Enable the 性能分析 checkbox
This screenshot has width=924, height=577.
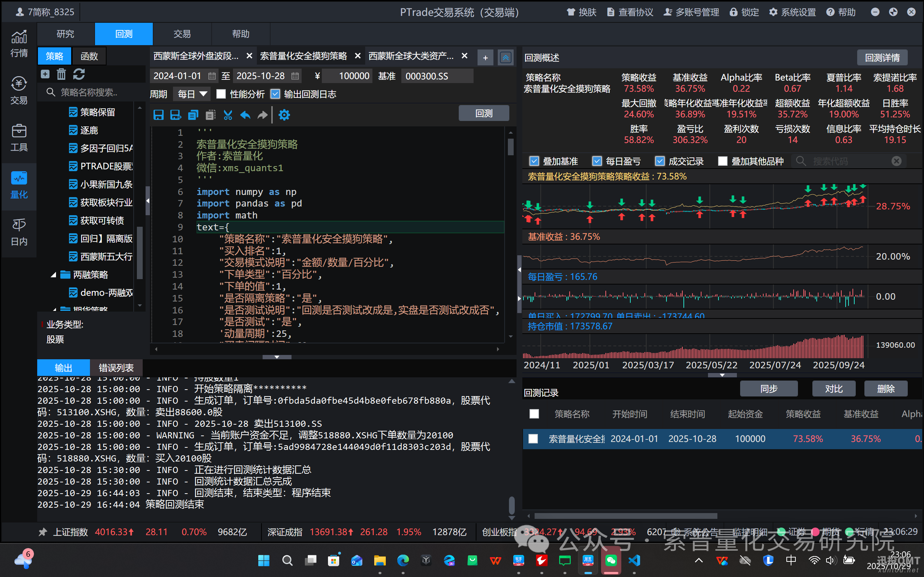tap(221, 94)
